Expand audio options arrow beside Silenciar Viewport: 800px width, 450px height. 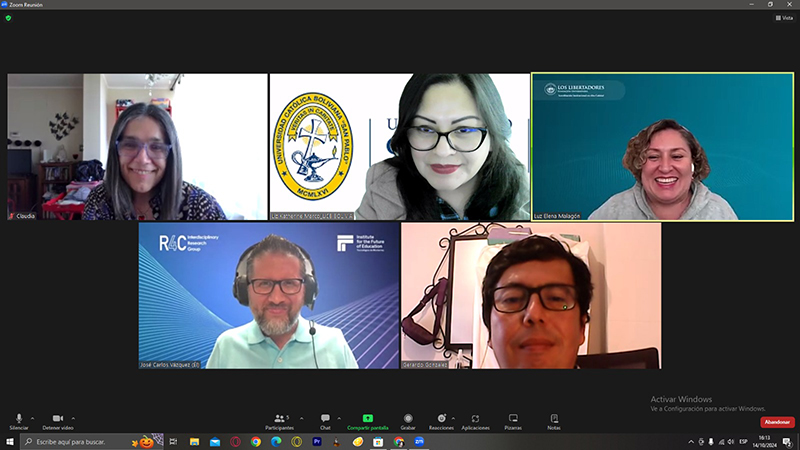tap(32, 417)
